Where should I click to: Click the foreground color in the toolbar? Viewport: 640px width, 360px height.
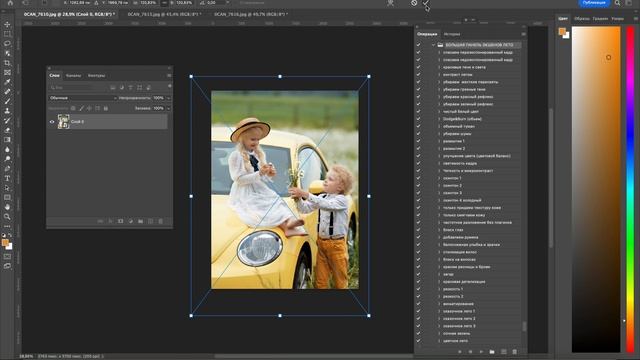(x=5, y=243)
